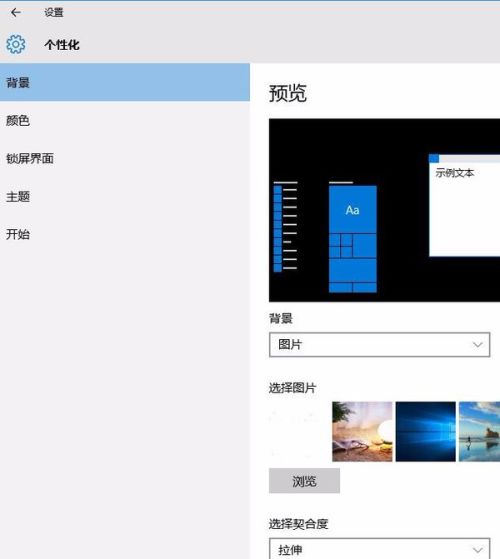Screen dimensions: 500x559
Task: Expand the 背景 dropdown showing 图片
Action: coord(380,345)
